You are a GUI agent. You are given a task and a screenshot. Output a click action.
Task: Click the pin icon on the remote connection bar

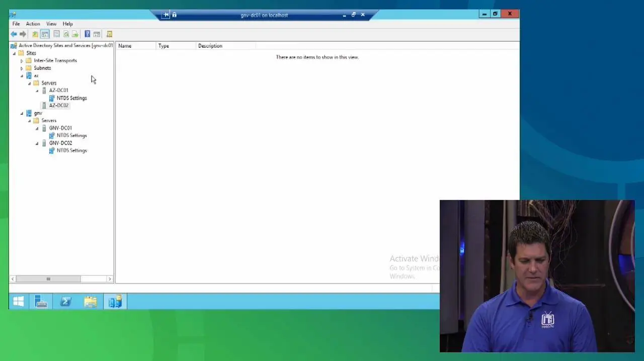(166, 15)
